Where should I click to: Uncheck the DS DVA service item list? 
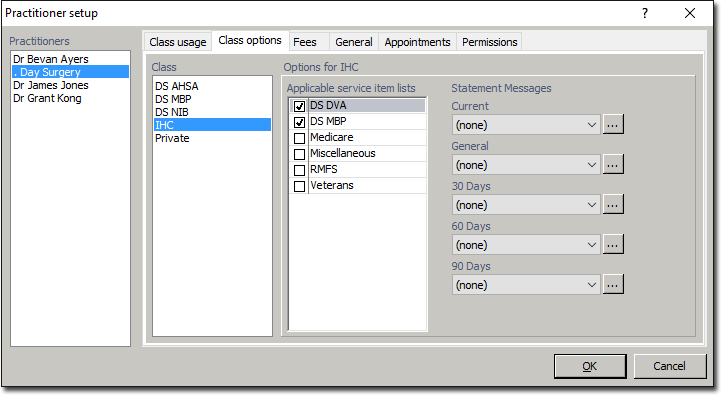299,106
